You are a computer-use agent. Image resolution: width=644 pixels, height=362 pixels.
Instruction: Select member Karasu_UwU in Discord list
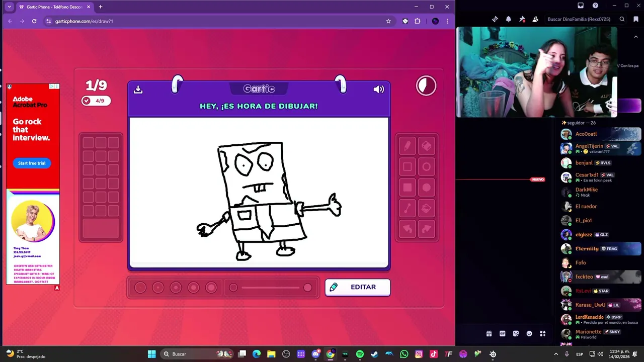(601, 305)
